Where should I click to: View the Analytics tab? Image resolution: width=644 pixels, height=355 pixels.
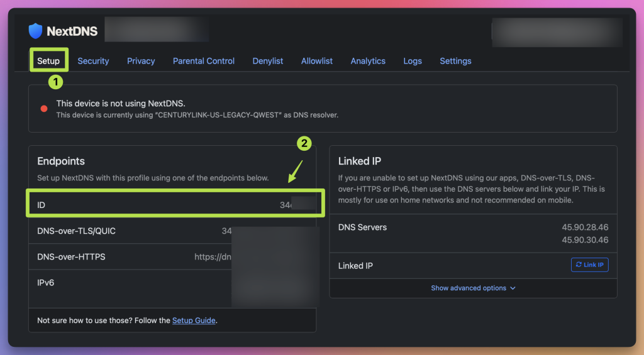coord(368,61)
